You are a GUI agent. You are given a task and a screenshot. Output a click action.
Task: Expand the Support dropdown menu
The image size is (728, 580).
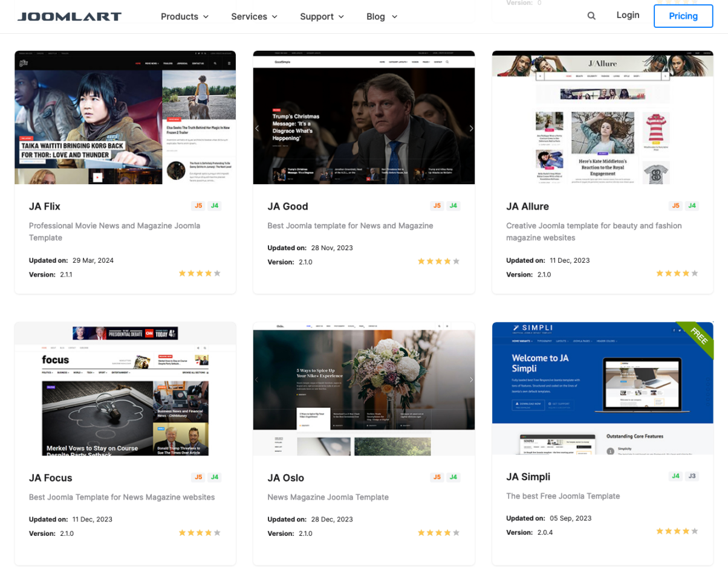point(322,16)
